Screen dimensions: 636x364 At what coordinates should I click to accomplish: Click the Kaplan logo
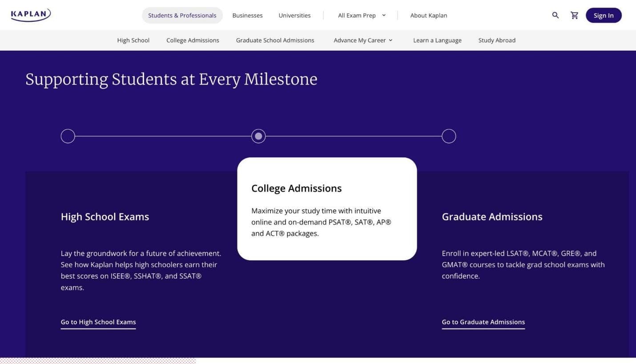[x=31, y=15]
